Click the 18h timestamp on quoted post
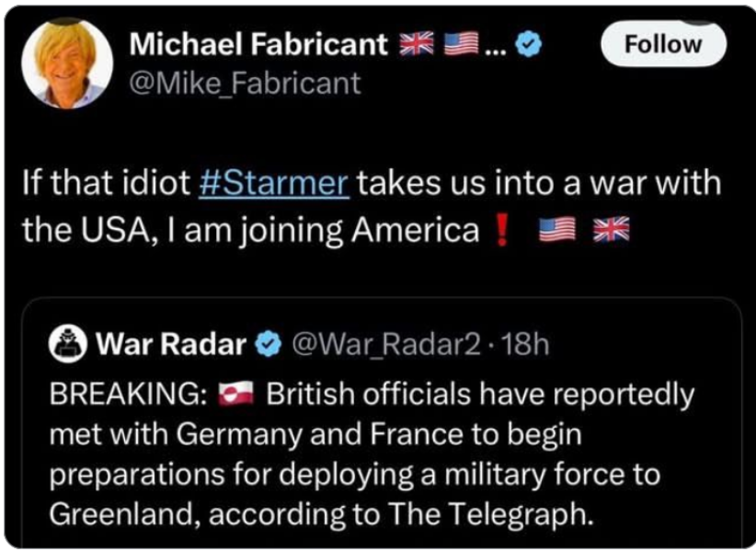756x552 pixels. pyautogui.click(x=527, y=345)
